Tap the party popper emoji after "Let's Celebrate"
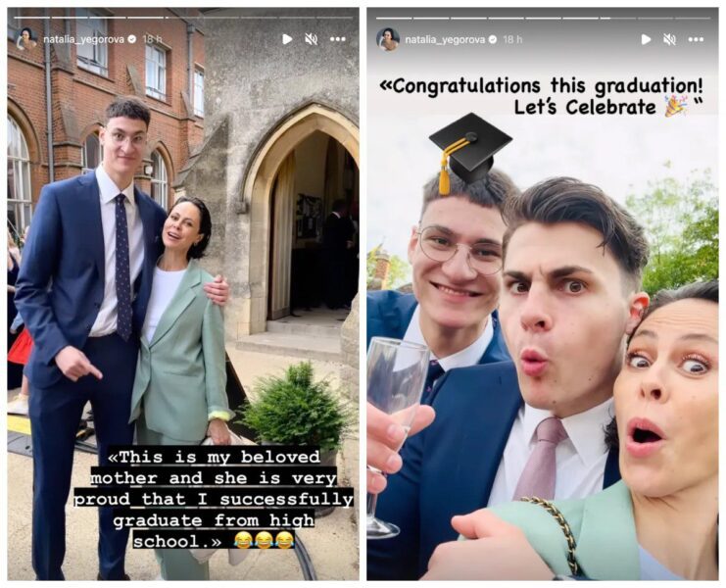 coord(675,106)
